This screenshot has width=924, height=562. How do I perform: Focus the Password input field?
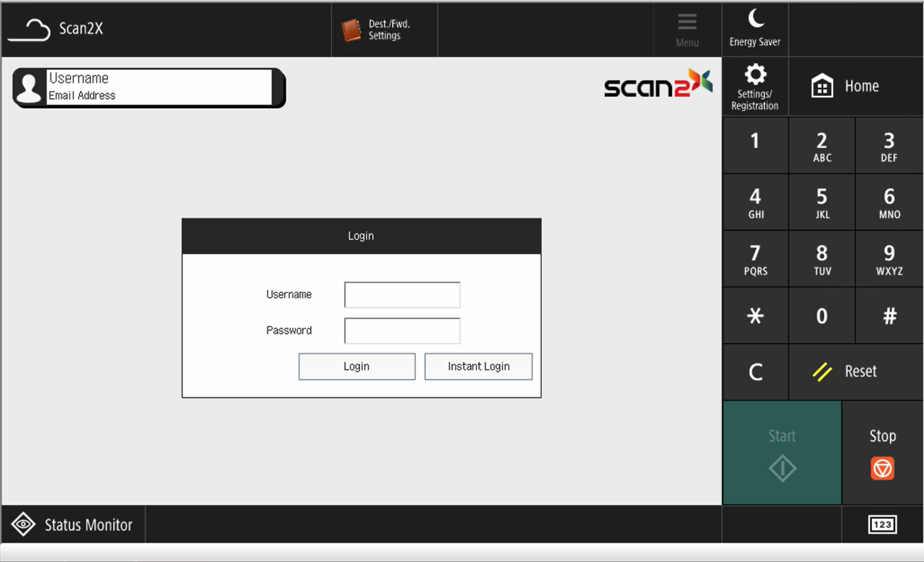pos(402,331)
